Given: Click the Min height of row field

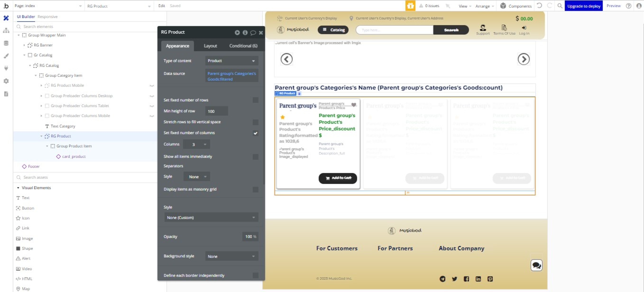Looking at the screenshot, I should (216, 111).
